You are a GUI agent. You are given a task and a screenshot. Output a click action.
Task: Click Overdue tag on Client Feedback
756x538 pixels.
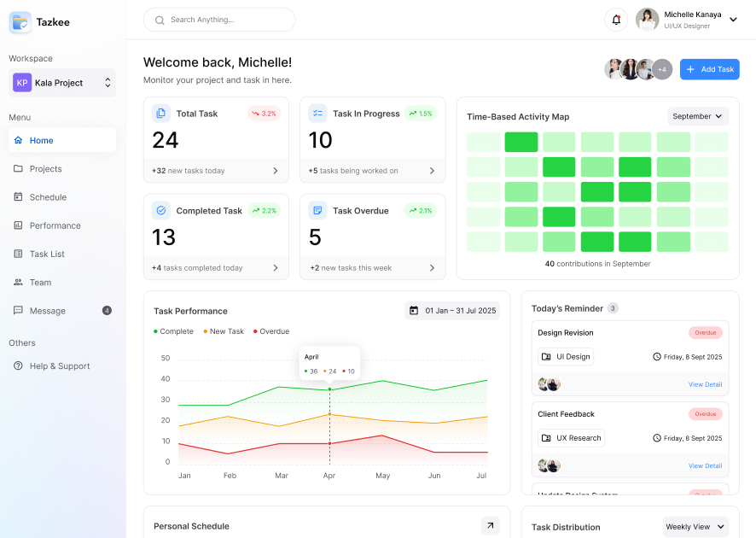pyautogui.click(x=706, y=414)
